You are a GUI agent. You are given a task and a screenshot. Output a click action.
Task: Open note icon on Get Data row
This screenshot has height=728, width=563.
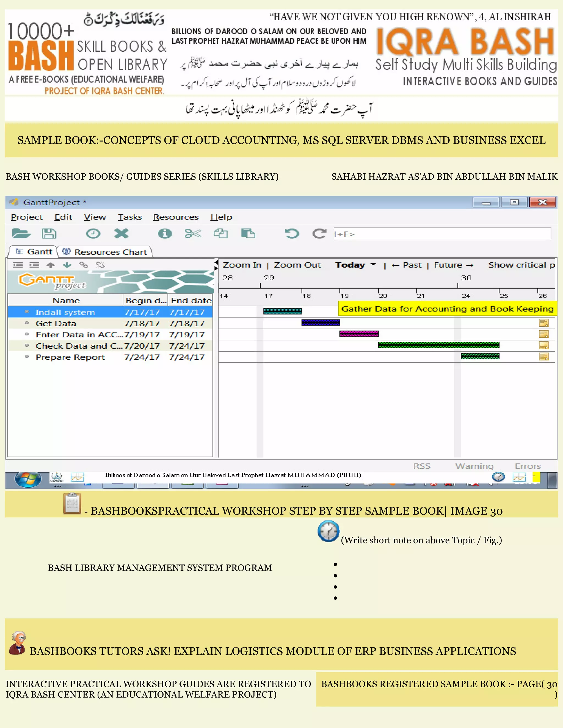[x=544, y=323]
